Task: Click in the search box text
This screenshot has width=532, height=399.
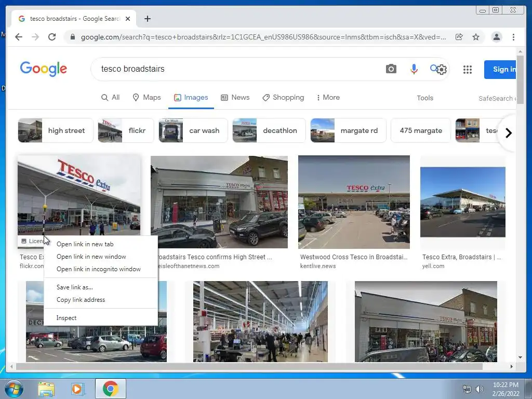Action: click(x=132, y=69)
